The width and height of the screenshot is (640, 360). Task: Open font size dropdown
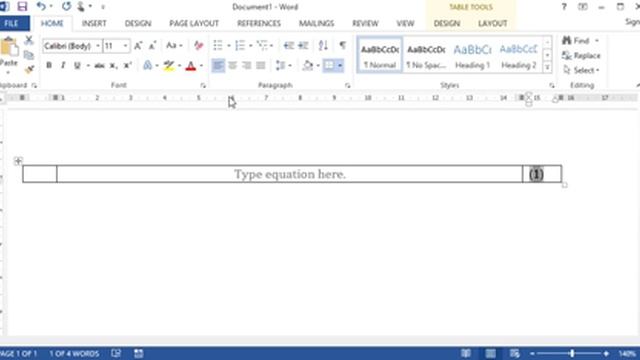click(125, 46)
